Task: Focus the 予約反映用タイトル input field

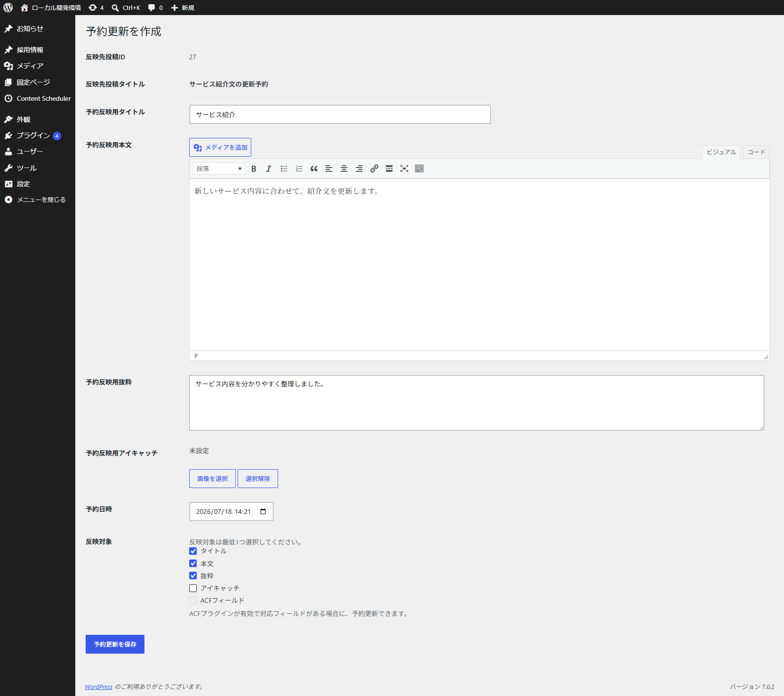Action: [340, 114]
